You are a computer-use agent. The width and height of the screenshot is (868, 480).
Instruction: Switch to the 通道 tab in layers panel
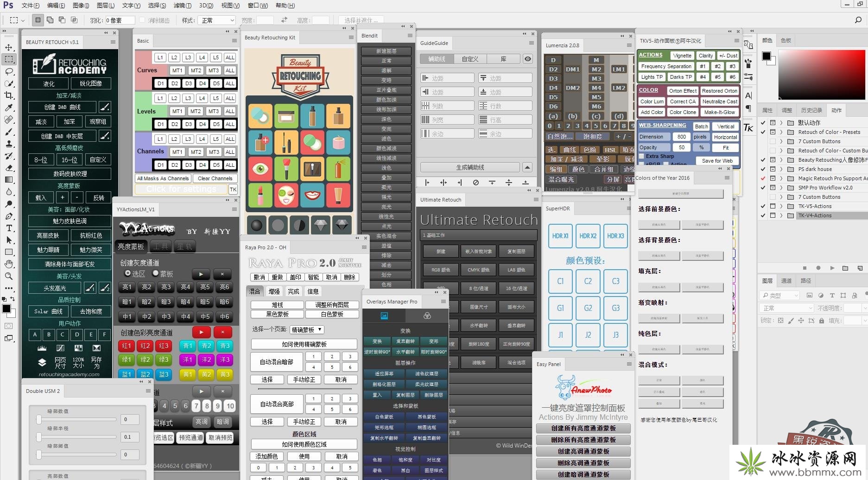click(786, 281)
